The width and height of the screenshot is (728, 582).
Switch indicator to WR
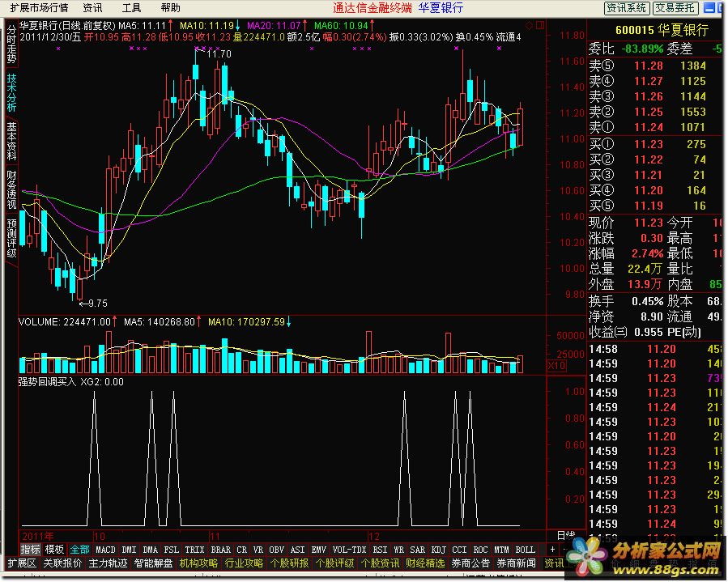pos(399,550)
